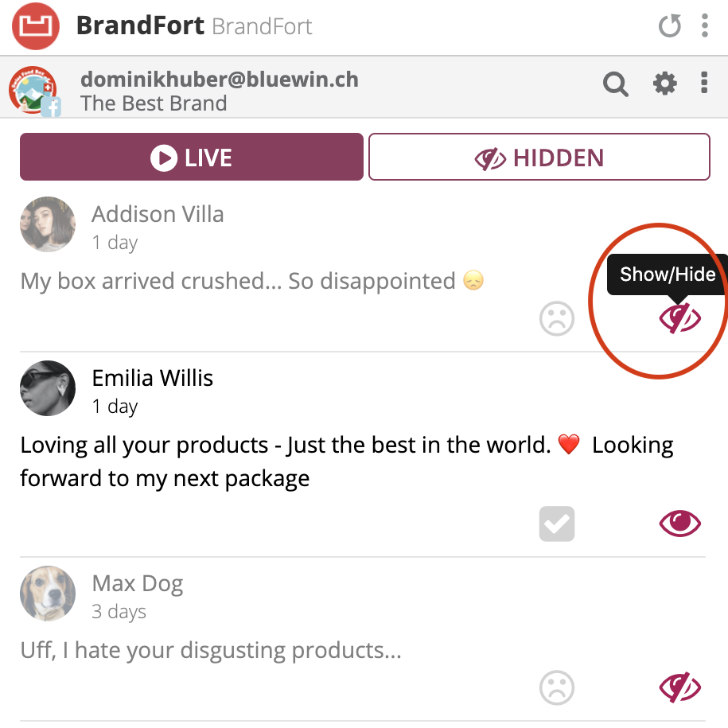Toggle visibility of Addison Villa's comment
The image size is (728, 728).
point(679,318)
